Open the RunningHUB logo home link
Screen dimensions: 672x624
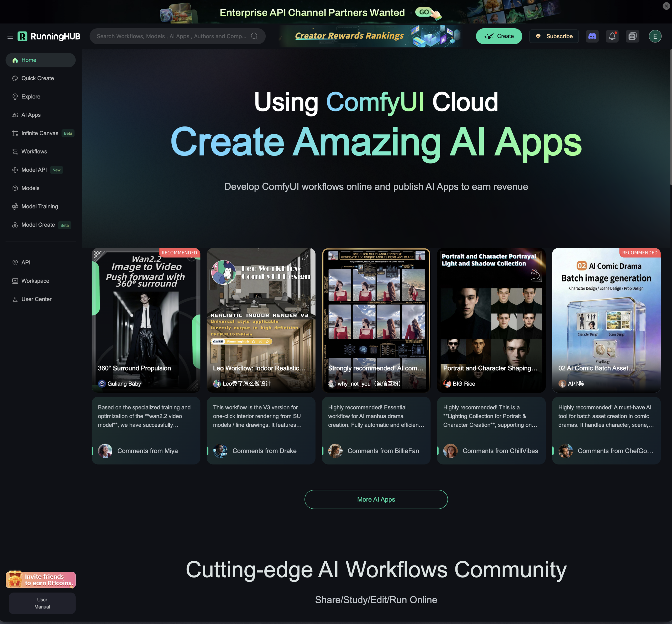point(49,36)
